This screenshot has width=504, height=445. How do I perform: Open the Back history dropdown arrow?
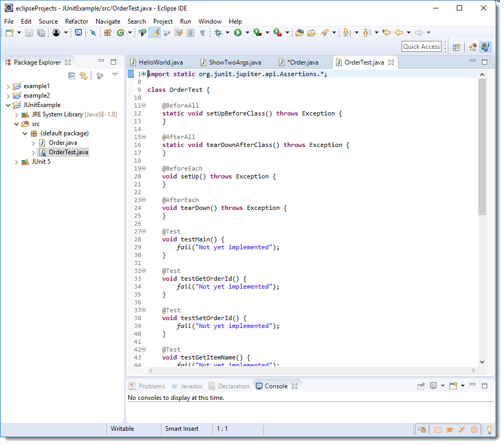pyautogui.click(x=408, y=33)
